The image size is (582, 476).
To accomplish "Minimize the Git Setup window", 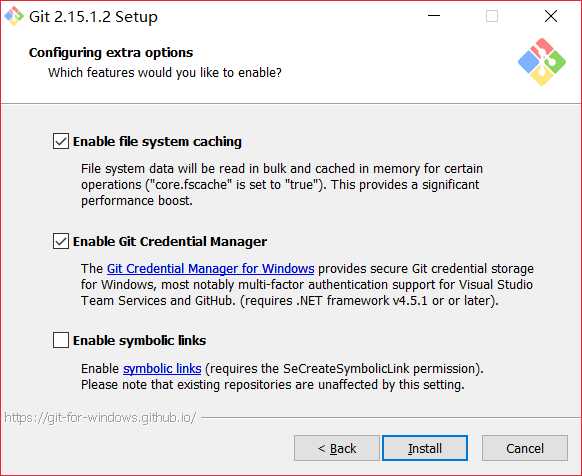I will [434, 16].
